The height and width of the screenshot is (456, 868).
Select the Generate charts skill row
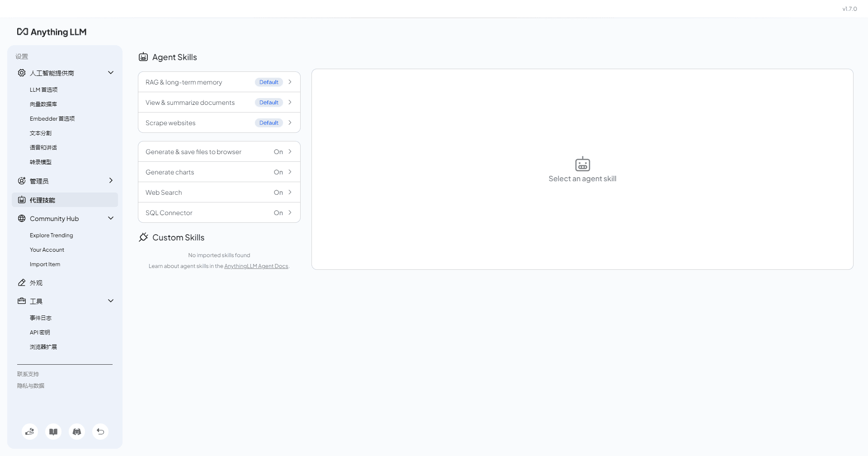[219, 172]
